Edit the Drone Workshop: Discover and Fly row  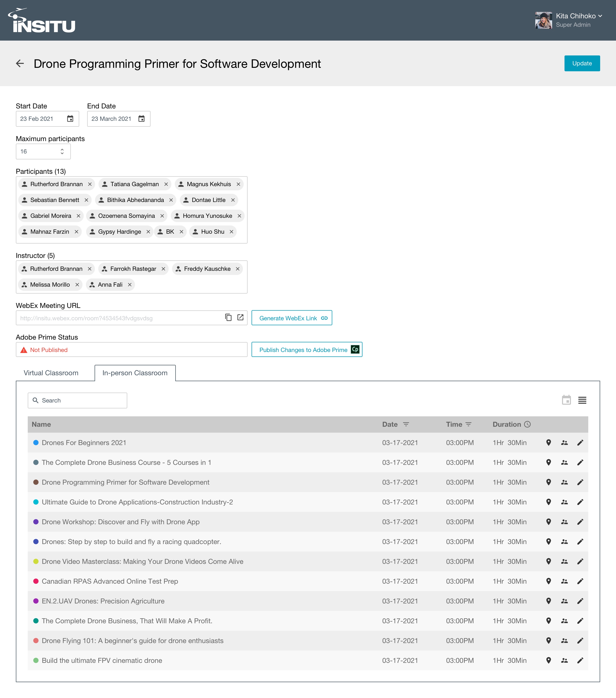tap(580, 522)
